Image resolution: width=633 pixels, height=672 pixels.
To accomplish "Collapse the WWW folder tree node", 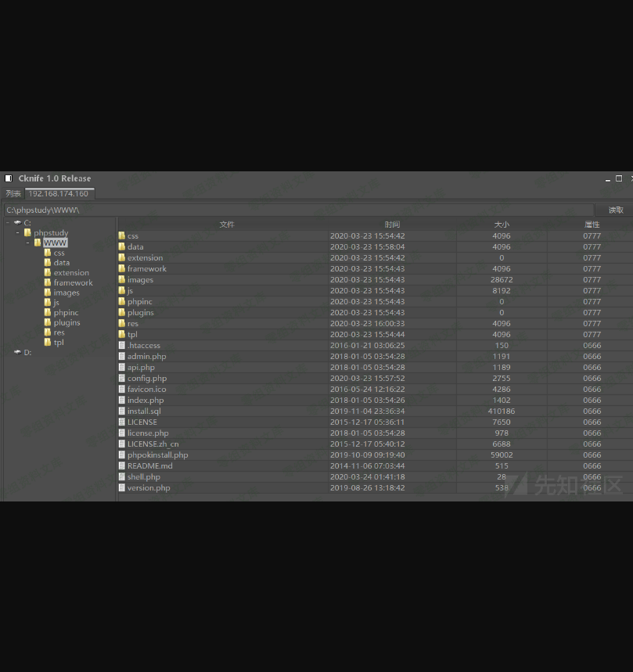I will (x=28, y=243).
